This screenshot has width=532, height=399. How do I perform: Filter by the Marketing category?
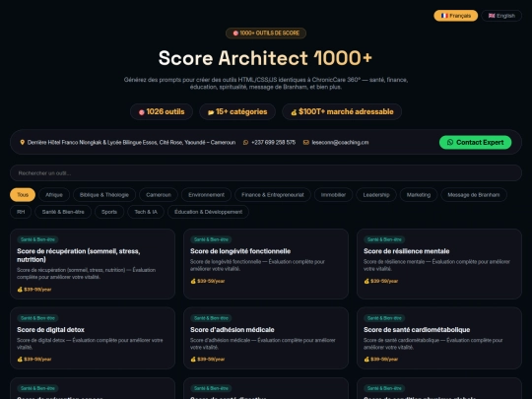coord(419,195)
